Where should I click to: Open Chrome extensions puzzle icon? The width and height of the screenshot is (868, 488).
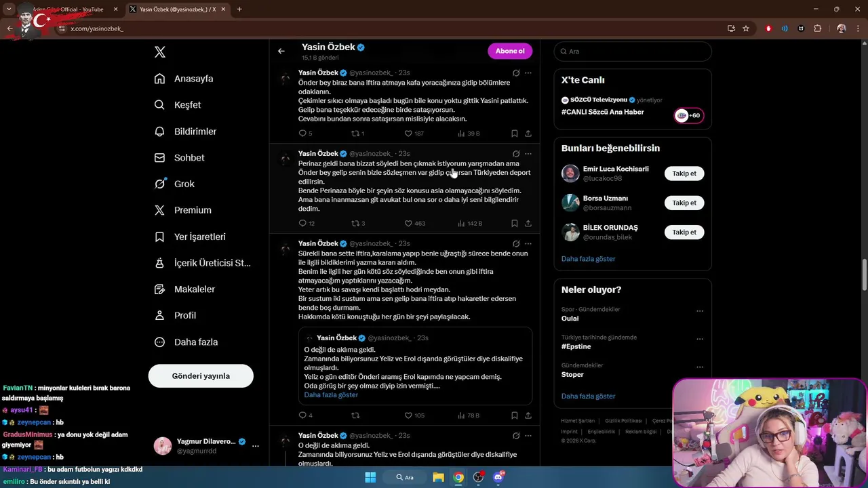point(817,28)
